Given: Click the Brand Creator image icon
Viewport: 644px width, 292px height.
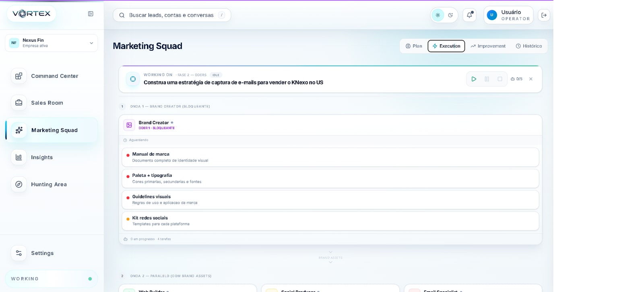Looking at the screenshot, I should pyautogui.click(x=129, y=125).
